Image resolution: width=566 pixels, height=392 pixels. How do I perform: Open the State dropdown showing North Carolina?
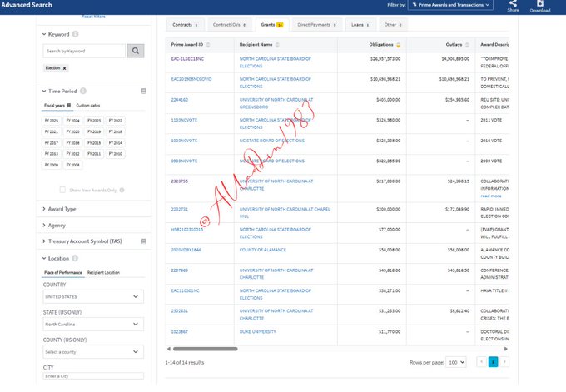pos(92,325)
